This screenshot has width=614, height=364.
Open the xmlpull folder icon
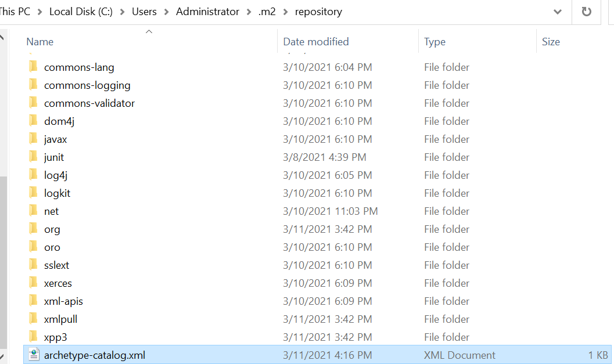click(33, 319)
